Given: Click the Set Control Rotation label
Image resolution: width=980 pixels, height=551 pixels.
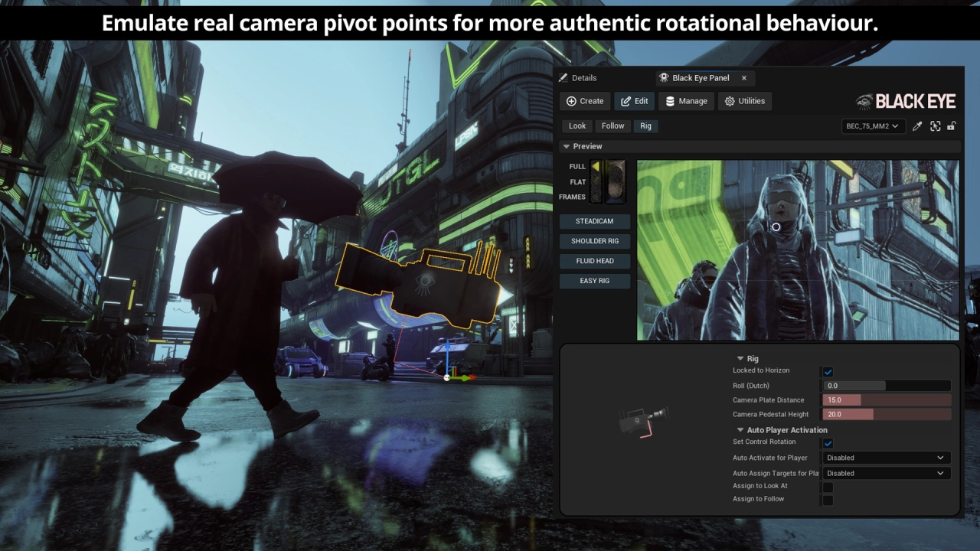Looking at the screenshot, I should pyautogui.click(x=764, y=442).
